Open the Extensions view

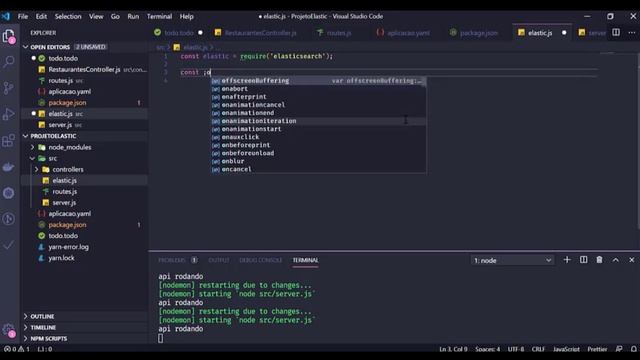click(9, 141)
